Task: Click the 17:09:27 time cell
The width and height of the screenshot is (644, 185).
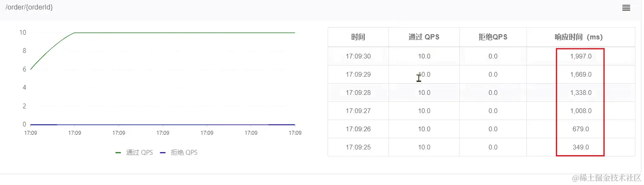Action: pos(358,111)
